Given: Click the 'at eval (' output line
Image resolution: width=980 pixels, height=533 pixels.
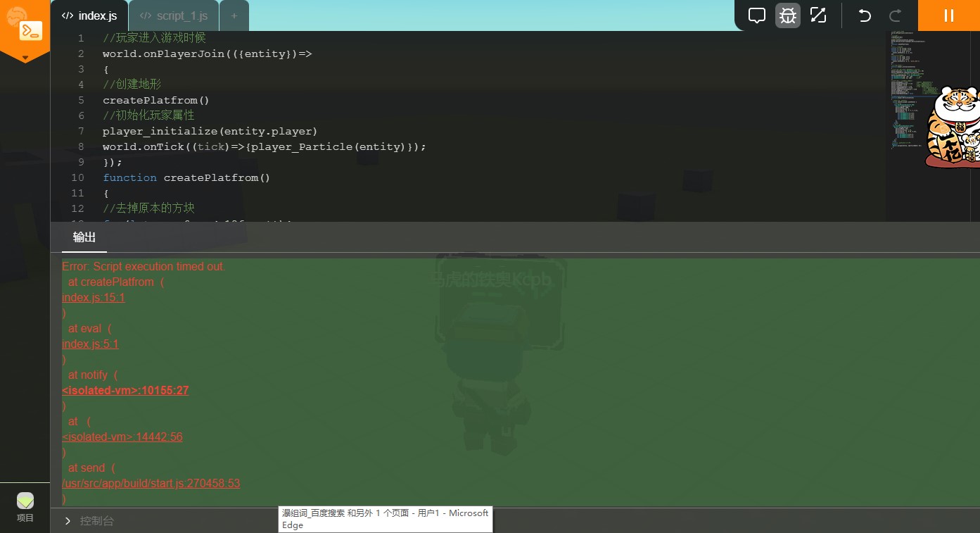Looking at the screenshot, I should [x=90, y=329].
